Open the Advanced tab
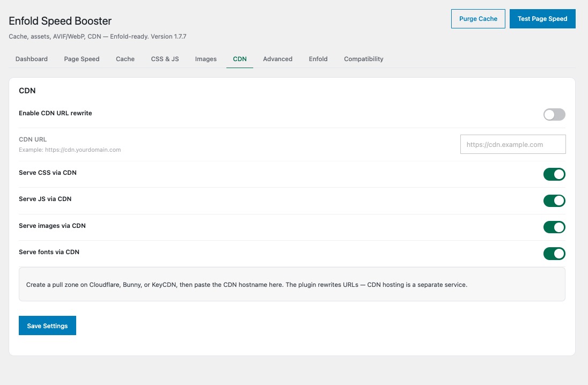Image resolution: width=588 pixels, height=385 pixels. point(277,59)
